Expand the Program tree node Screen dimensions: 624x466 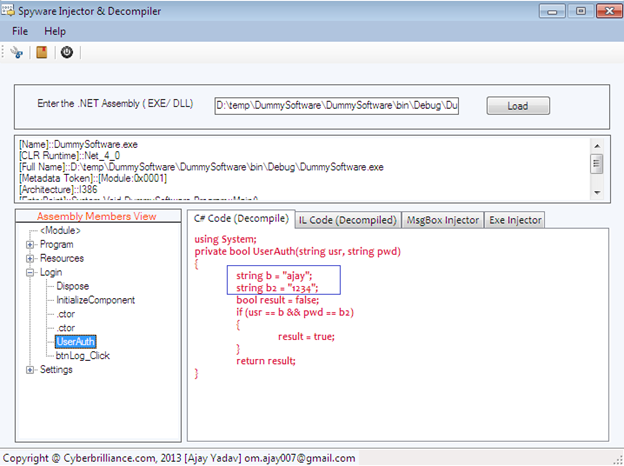tap(30, 244)
